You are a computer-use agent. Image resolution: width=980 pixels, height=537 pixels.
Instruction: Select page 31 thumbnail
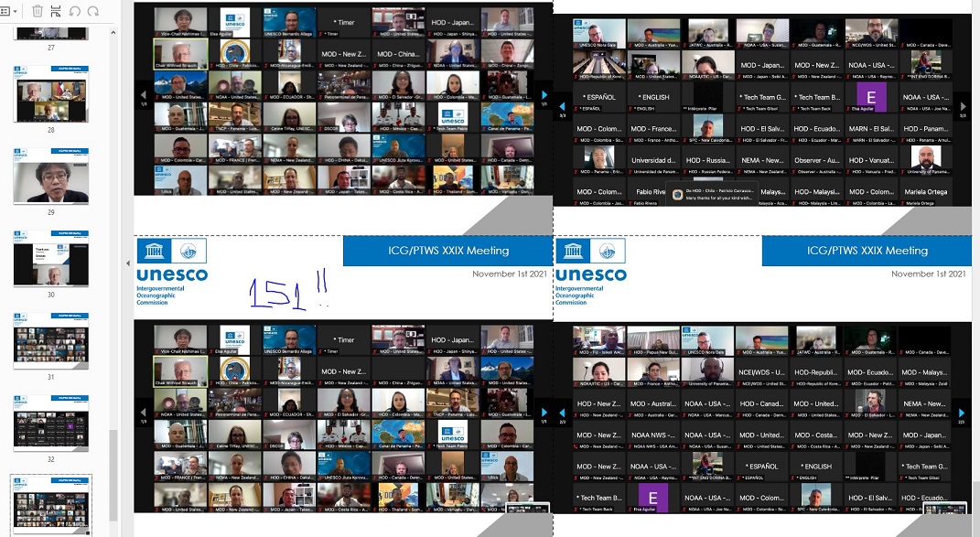click(x=51, y=340)
